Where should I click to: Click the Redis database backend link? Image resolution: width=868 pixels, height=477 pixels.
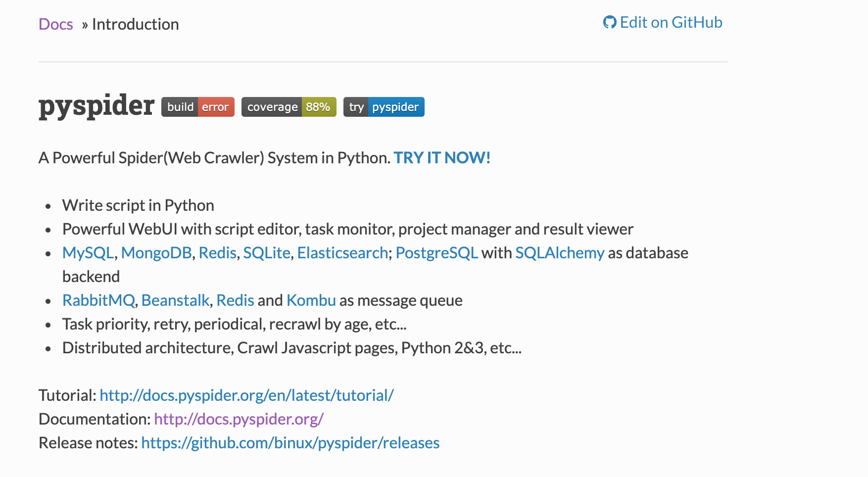point(217,253)
